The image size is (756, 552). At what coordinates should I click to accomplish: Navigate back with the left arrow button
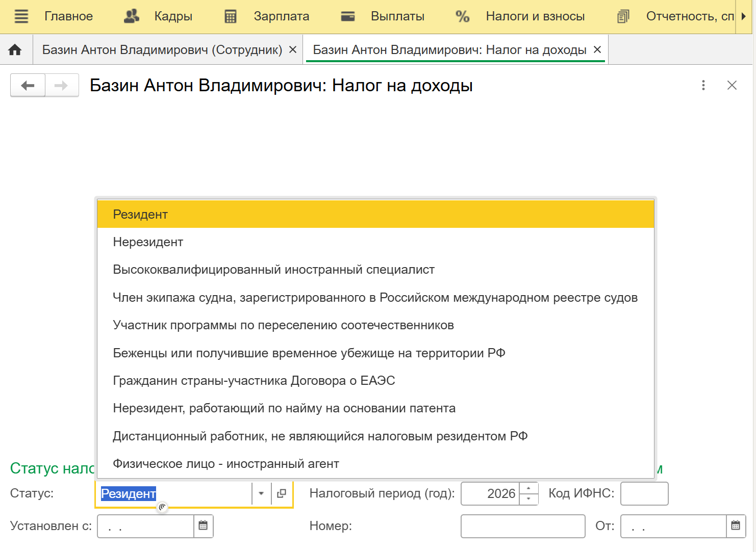[x=28, y=85]
